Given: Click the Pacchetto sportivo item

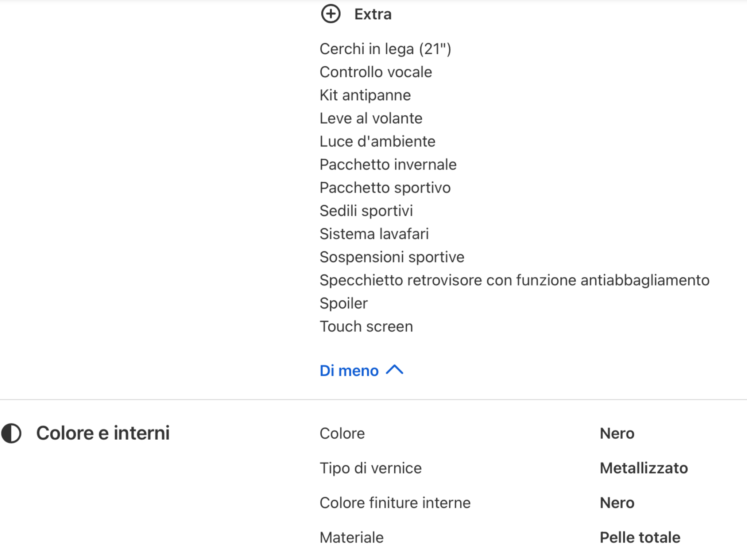Looking at the screenshot, I should (x=385, y=188).
